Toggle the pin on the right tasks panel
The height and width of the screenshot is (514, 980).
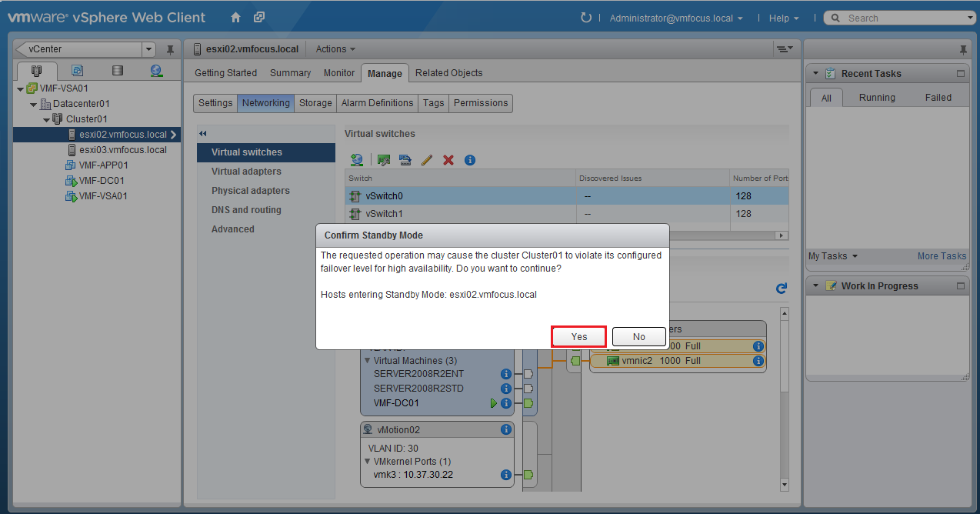[963, 49]
